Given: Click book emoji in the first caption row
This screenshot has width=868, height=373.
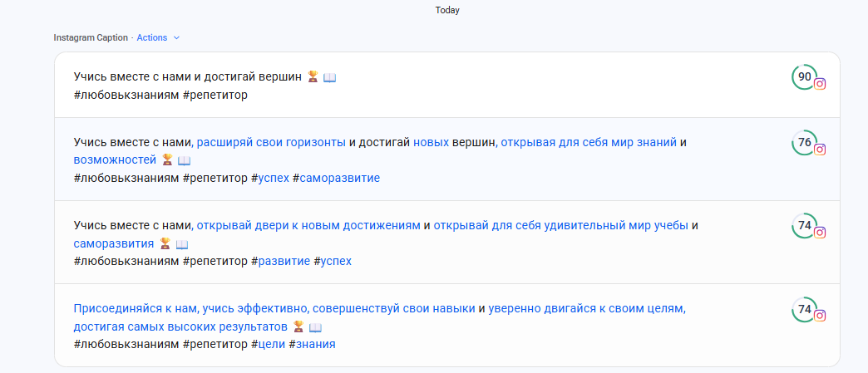Looking at the screenshot, I should point(329,77).
